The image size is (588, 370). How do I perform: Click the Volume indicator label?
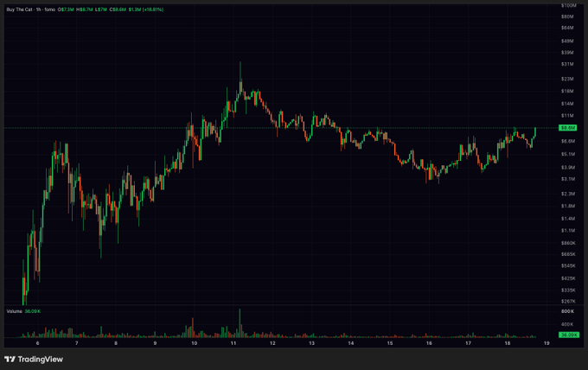pyautogui.click(x=14, y=311)
